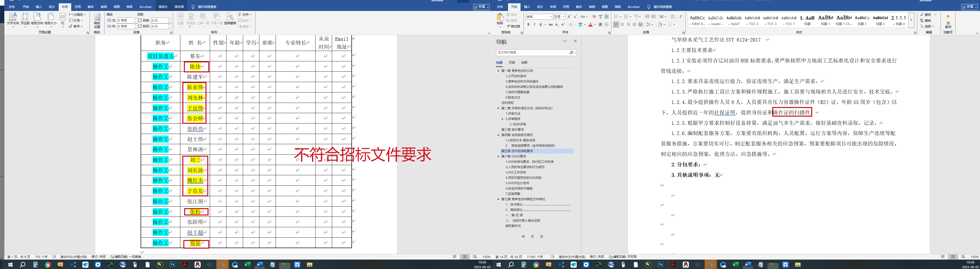
Task: Collapse the 第一章 竞争性谈判公告 heading
Action: click(x=498, y=71)
